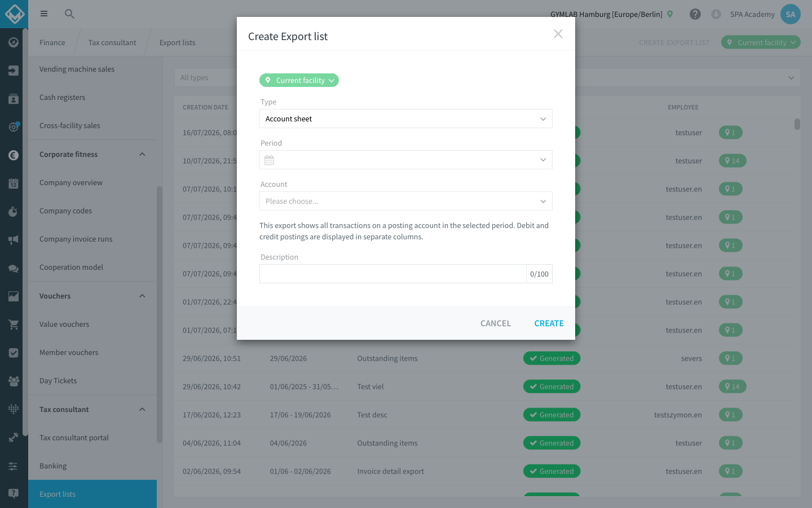Open Value vouchers menu item
Viewport: 812px width, 508px height.
tap(92, 324)
